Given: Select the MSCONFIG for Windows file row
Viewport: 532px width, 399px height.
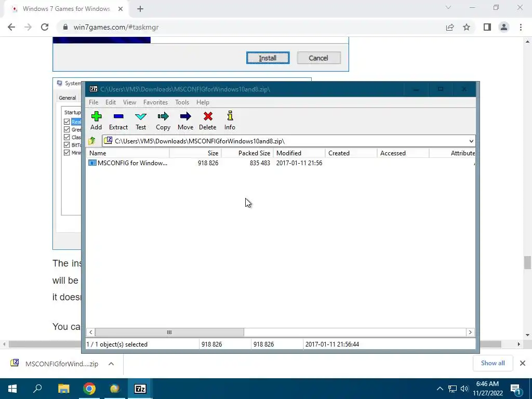Looking at the screenshot, I should tap(280, 163).
